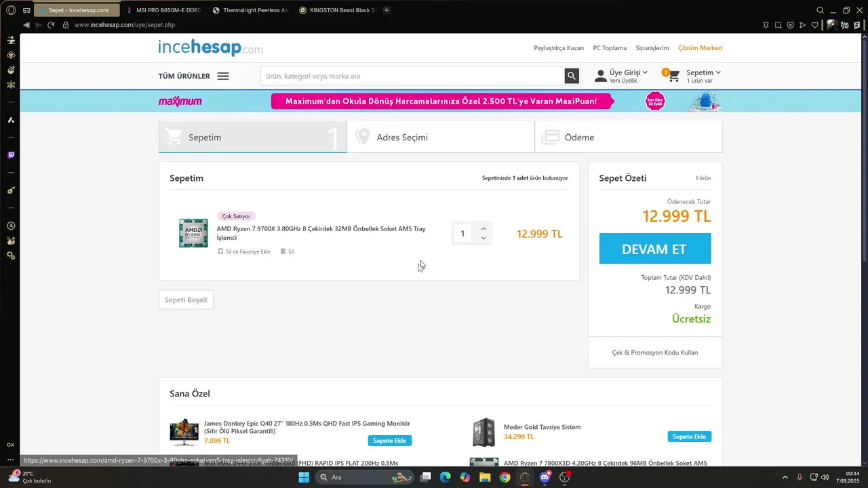This screenshot has height=488, width=868.
Task: Open a new tab with plus button
Action: pyautogui.click(x=387, y=10)
